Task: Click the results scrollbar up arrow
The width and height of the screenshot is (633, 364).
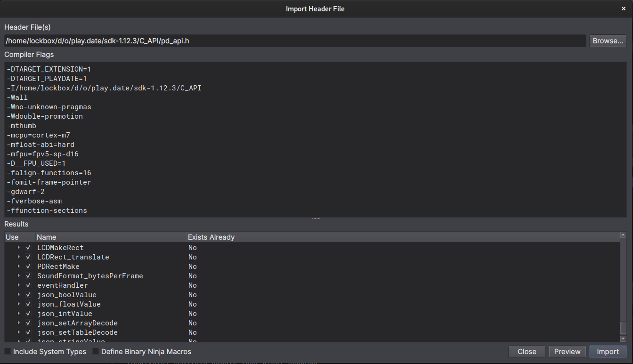Action: point(623,235)
